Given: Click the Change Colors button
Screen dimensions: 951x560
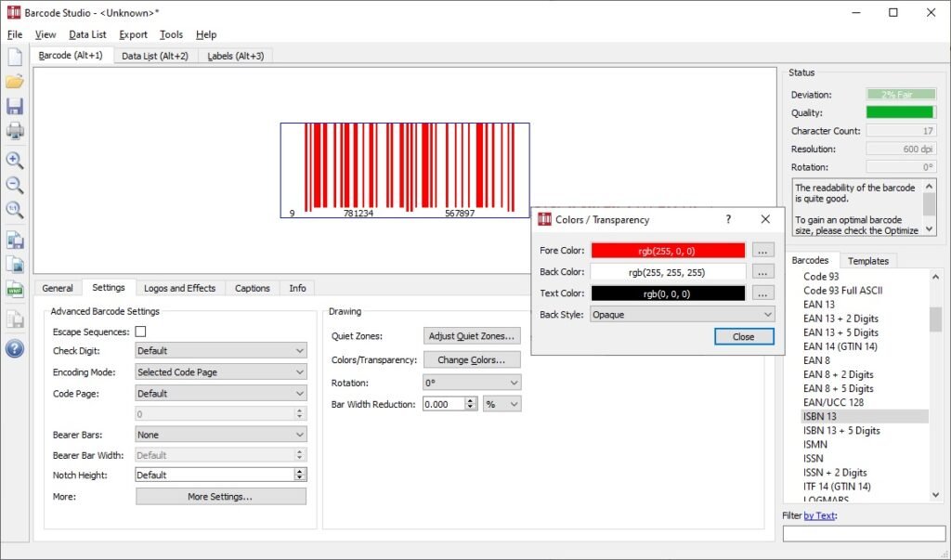Looking at the screenshot, I should 472,359.
